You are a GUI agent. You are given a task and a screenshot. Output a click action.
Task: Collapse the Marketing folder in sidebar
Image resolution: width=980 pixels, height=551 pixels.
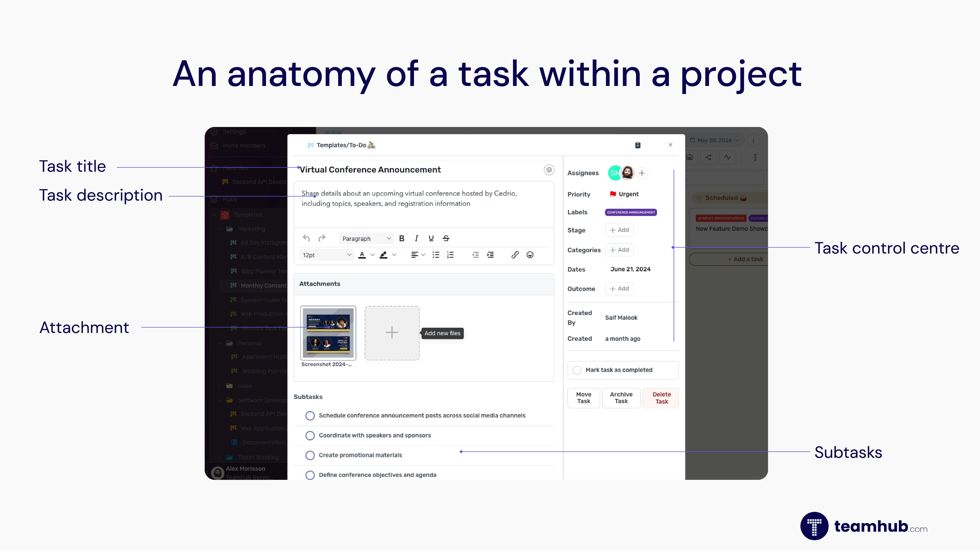pyautogui.click(x=219, y=229)
